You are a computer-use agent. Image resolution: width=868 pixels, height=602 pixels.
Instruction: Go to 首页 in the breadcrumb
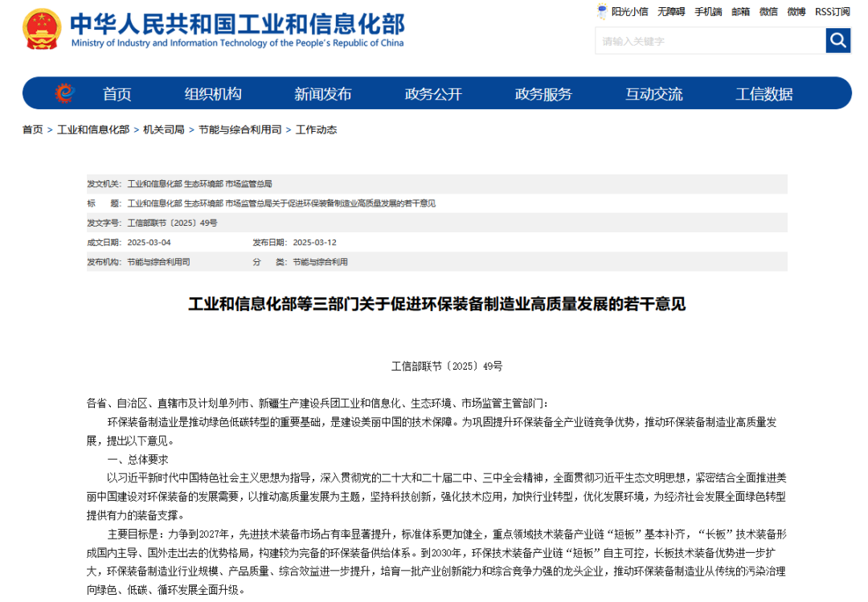click(33, 129)
